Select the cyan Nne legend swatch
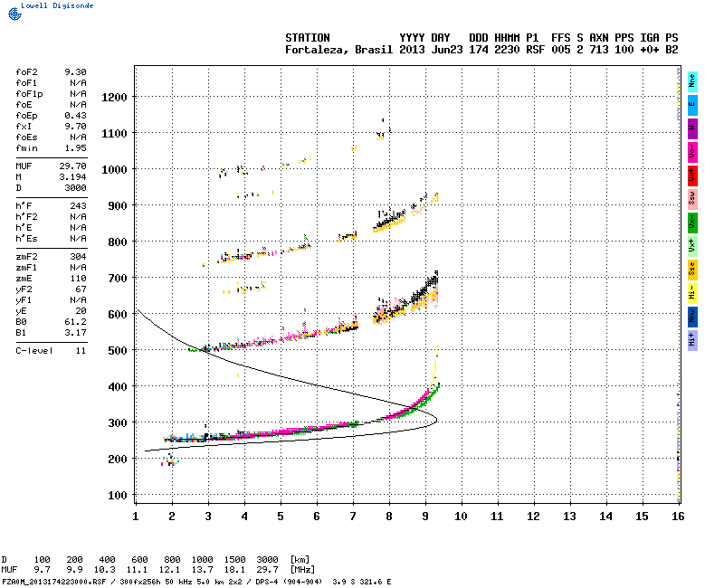 [692, 81]
